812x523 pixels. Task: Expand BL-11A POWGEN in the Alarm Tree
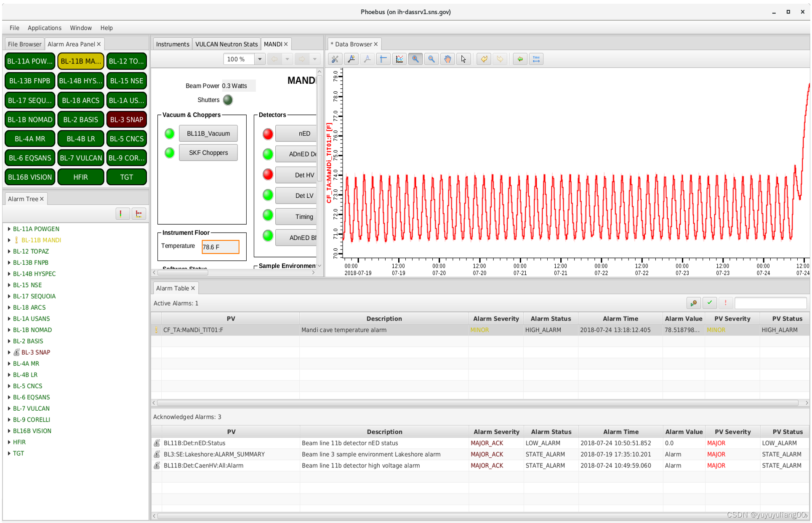tap(9, 229)
